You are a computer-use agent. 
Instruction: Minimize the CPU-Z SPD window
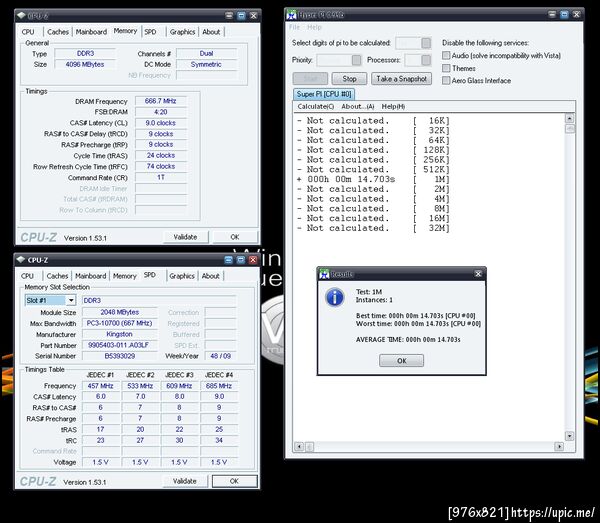tap(228, 260)
